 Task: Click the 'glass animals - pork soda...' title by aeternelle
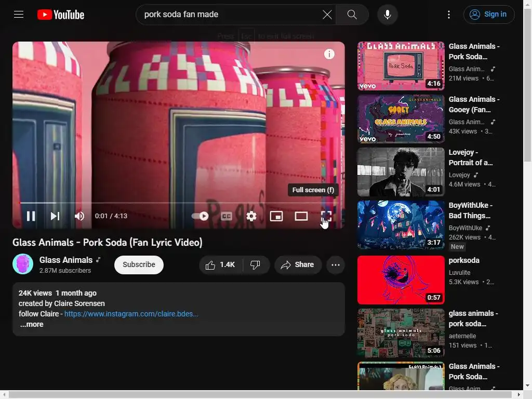(473, 318)
